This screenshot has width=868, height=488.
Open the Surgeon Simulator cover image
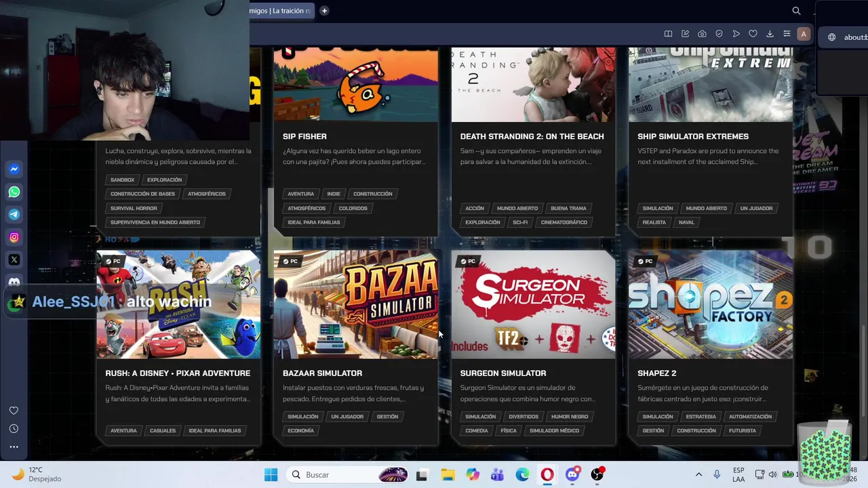[x=534, y=304]
